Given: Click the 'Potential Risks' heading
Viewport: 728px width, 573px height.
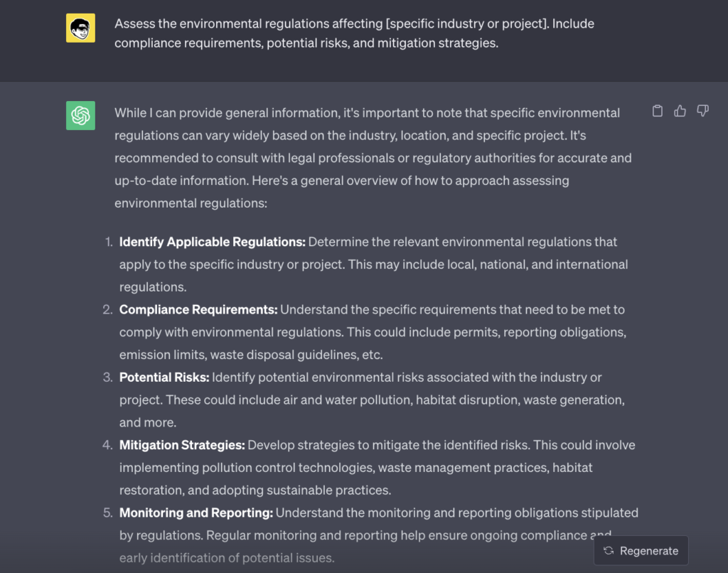Looking at the screenshot, I should [164, 377].
